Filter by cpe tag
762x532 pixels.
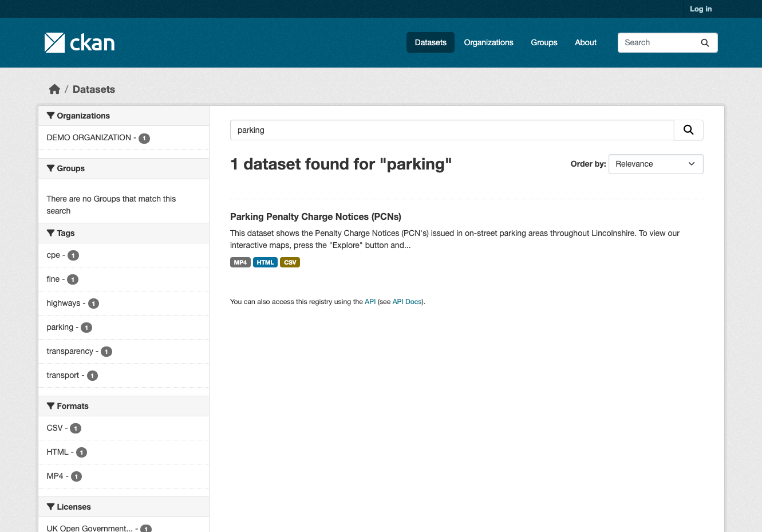tap(124, 255)
